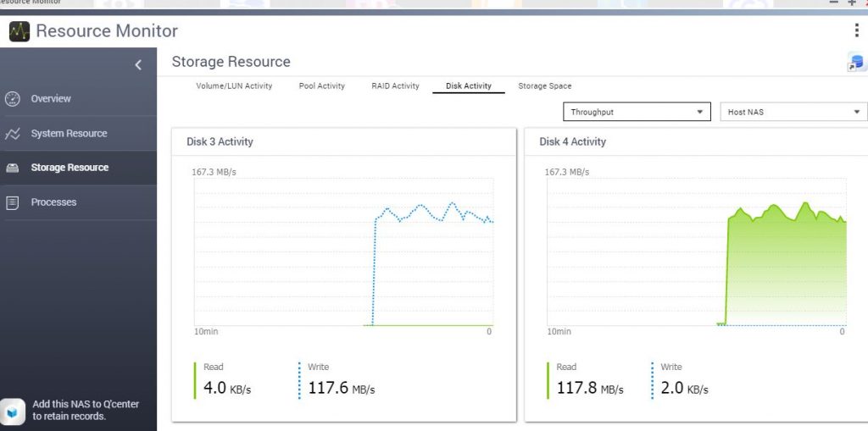
Task: Open Processes in the sidebar
Action: [53, 202]
